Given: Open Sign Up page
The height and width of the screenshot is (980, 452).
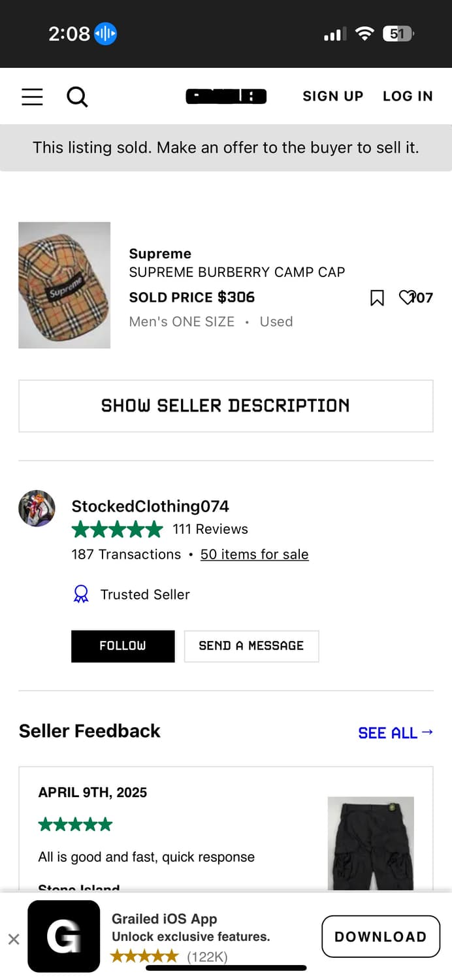Looking at the screenshot, I should click(x=332, y=96).
